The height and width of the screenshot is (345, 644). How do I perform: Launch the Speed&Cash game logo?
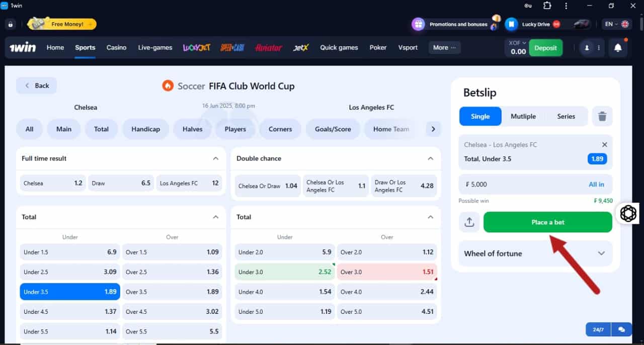coord(232,48)
